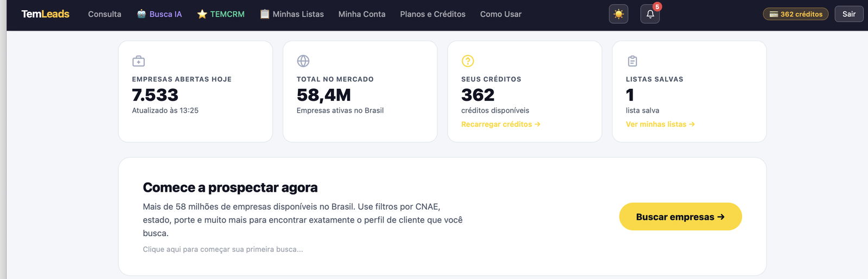Click the red notification badge showing 5
The width and height of the screenshot is (868, 279).
pyautogui.click(x=657, y=7)
